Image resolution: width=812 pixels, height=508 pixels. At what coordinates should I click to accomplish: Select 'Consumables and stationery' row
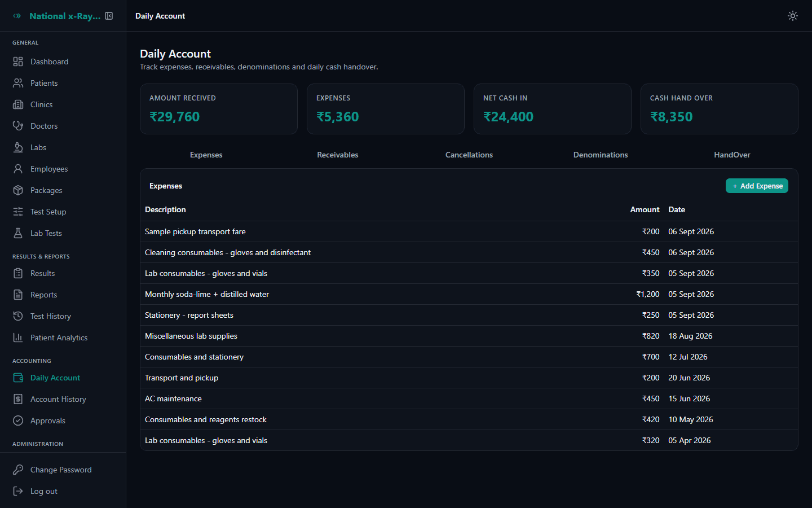pyautogui.click(x=469, y=357)
